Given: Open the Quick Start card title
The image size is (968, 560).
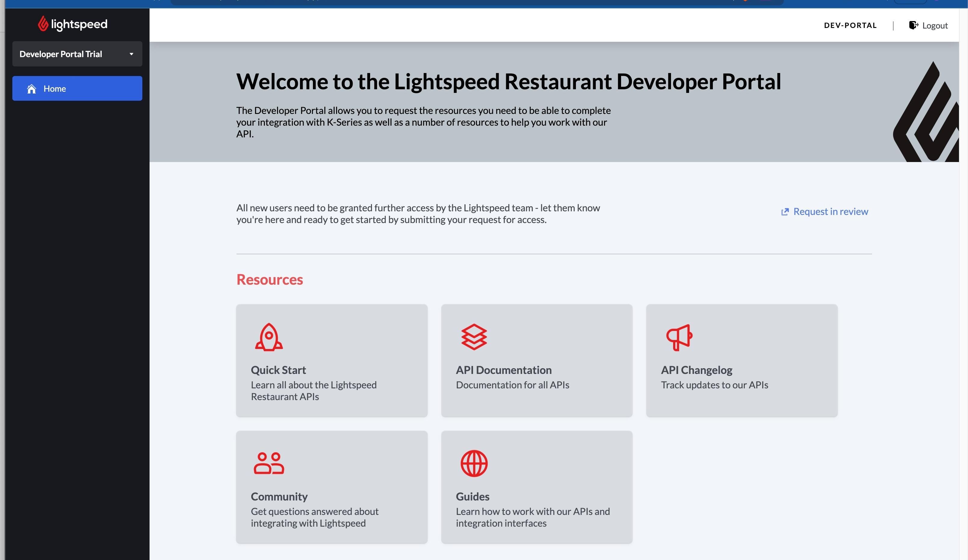Looking at the screenshot, I should tap(278, 370).
